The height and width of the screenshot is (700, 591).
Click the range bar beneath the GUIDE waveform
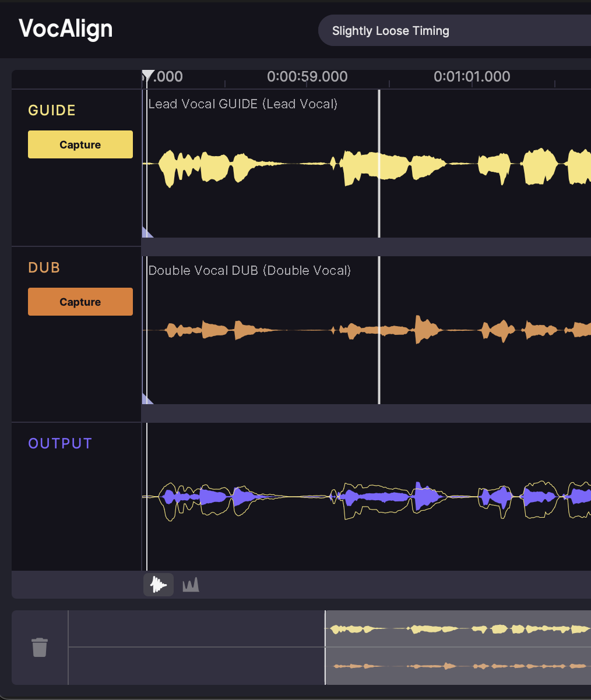pyautogui.click(x=366, y=246)
